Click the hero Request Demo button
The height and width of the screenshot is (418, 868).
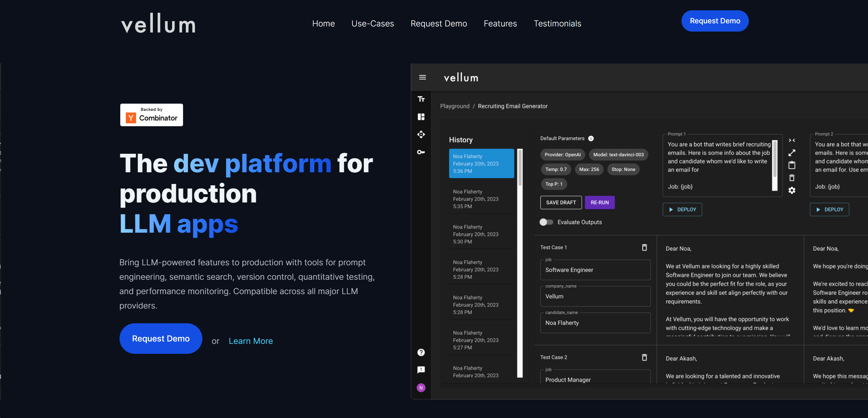pos(161,339)
